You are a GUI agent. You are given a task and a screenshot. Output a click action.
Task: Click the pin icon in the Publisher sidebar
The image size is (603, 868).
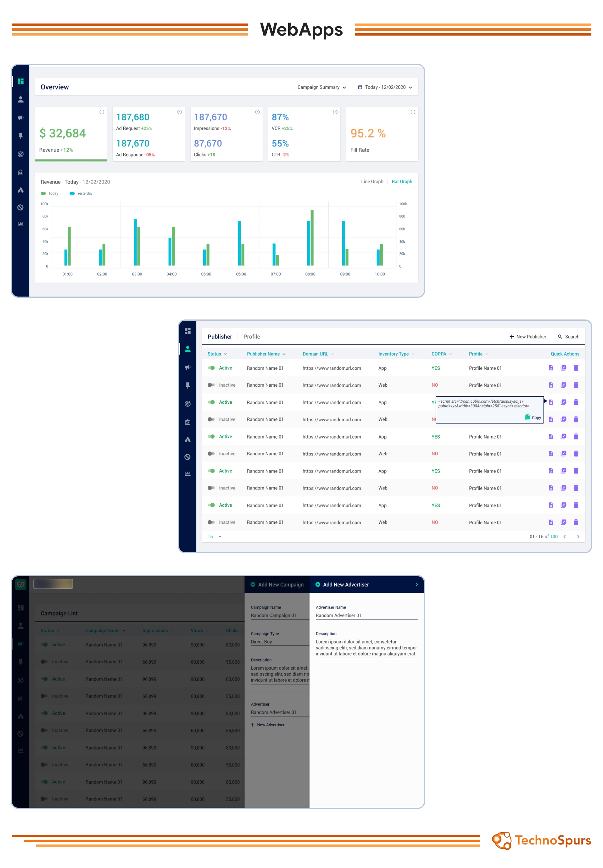(x=188, y=385)
